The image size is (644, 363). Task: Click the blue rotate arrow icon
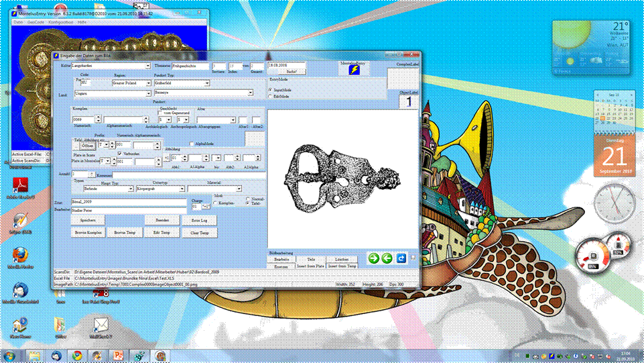click(401, 258)
